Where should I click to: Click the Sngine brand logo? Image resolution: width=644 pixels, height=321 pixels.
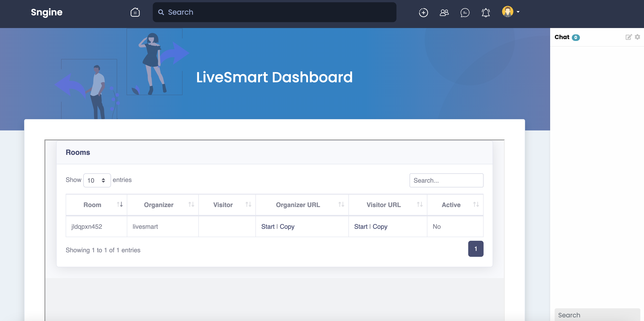coord(46,12)
